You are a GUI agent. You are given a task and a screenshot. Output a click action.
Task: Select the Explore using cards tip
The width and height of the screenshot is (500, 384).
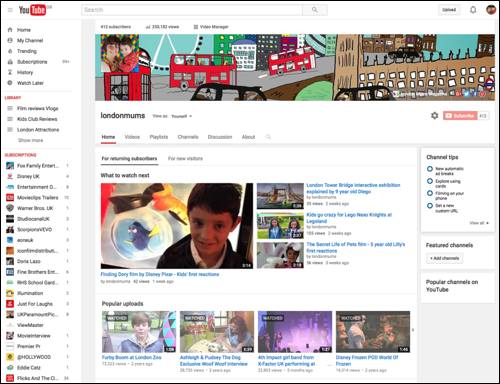[x=444, y=183]
